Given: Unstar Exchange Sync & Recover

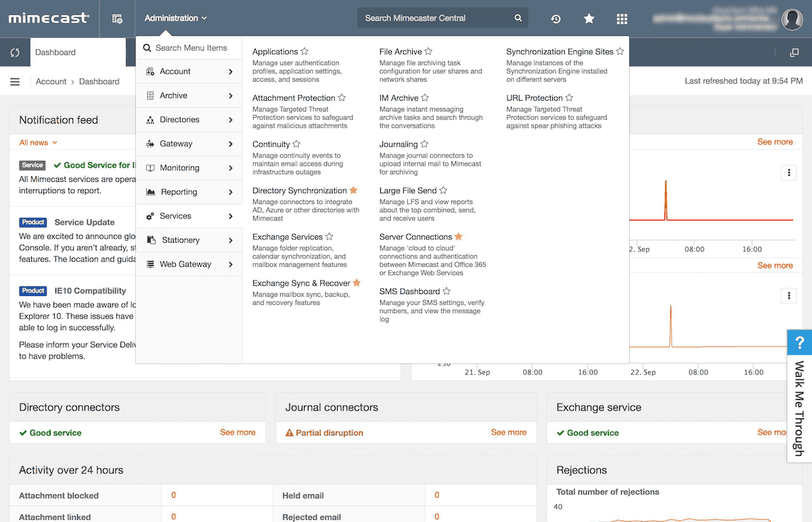Looking at the screenshot, I should pos(357,283).
